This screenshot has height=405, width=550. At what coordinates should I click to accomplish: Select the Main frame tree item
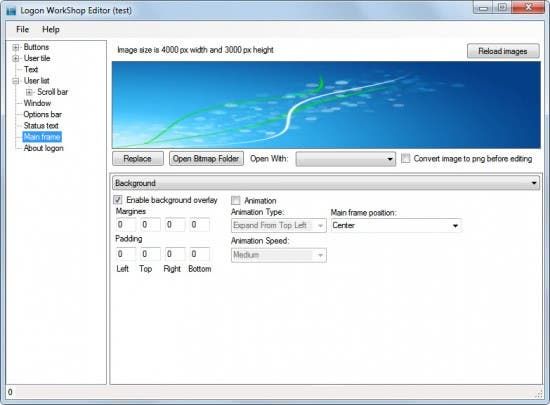42,137
